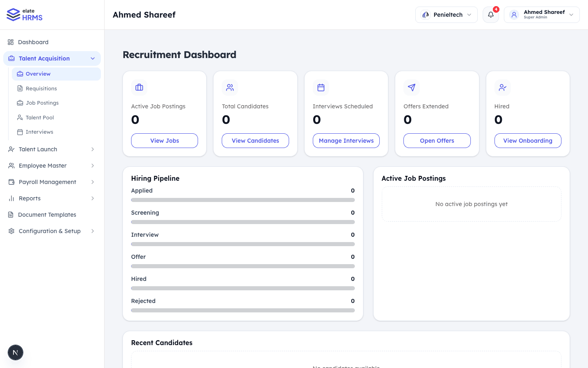588x368 pixels.
Task: Click the Penieltech organization avatar icon
Action: coord(425,14)
